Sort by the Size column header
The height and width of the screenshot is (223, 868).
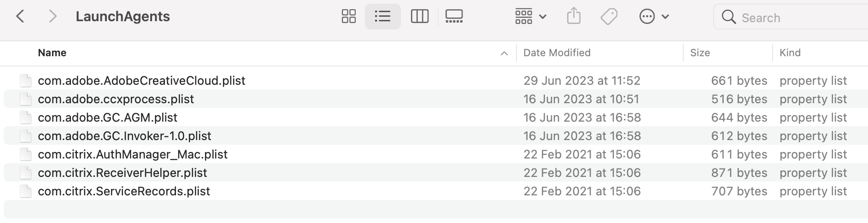pyautogui.click(x=700, y=53)
